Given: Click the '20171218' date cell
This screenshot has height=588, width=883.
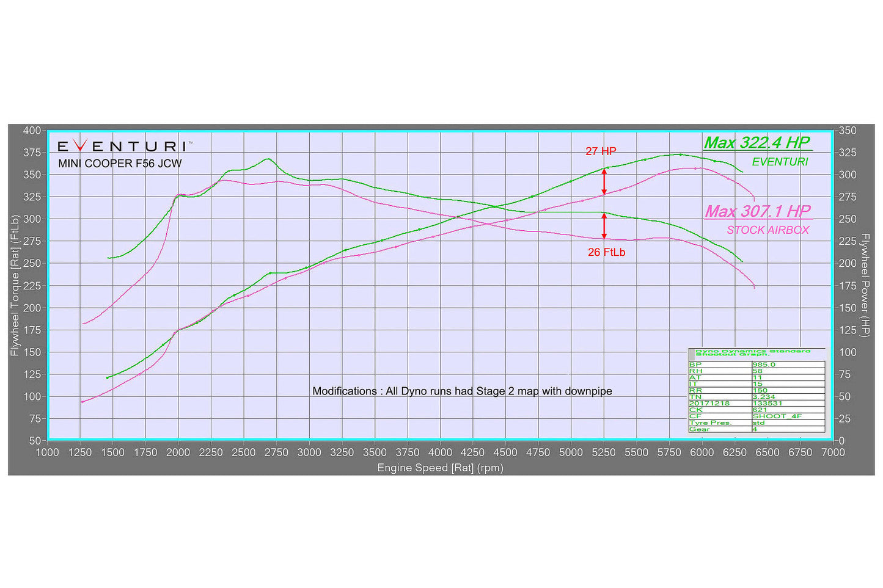Looking at the screenshot, I should [709, 403].
